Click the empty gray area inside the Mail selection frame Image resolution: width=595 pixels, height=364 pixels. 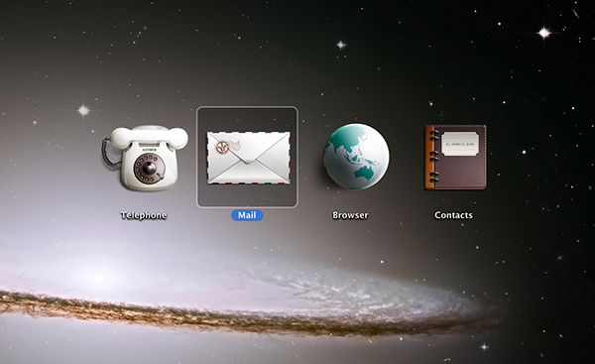click(247, 195)
